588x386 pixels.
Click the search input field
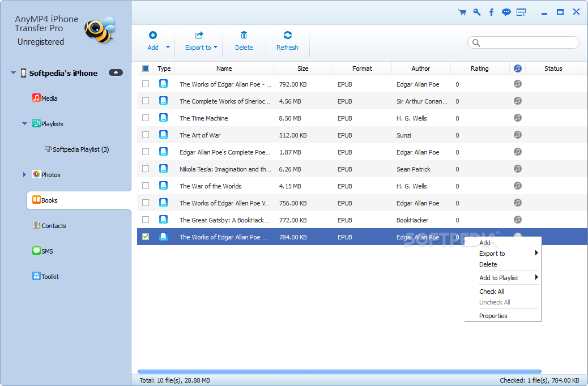coord(523,42)
